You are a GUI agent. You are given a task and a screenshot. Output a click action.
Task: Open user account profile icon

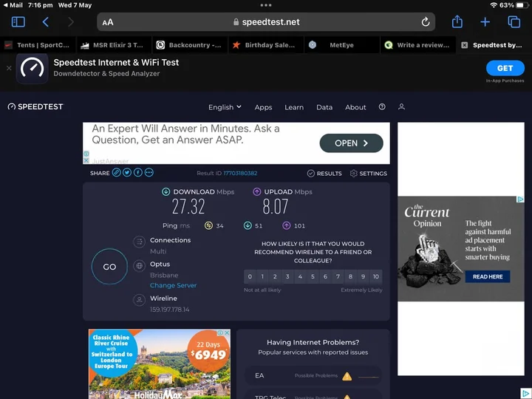click(x=401, y=107)
